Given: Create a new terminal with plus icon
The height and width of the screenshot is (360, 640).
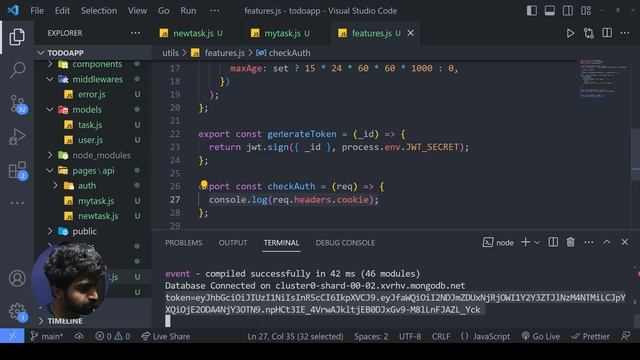Looking at the screenshot, I should coord(526,242).
